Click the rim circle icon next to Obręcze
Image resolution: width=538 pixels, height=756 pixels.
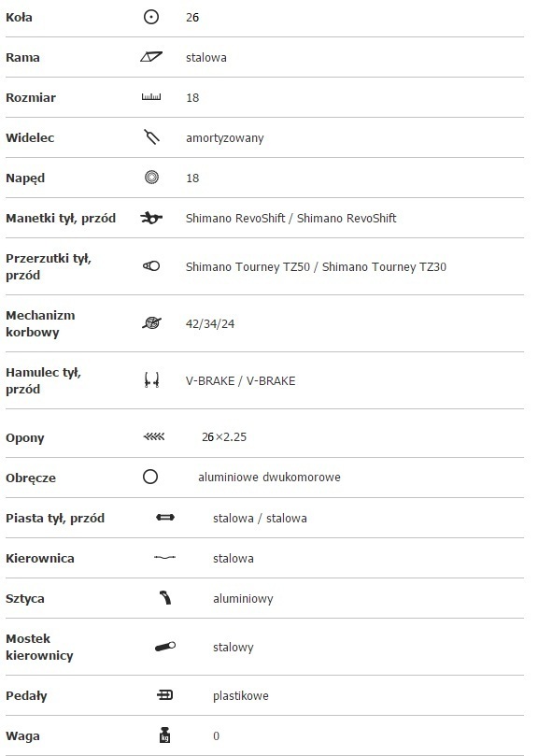(x=150, y=477)
